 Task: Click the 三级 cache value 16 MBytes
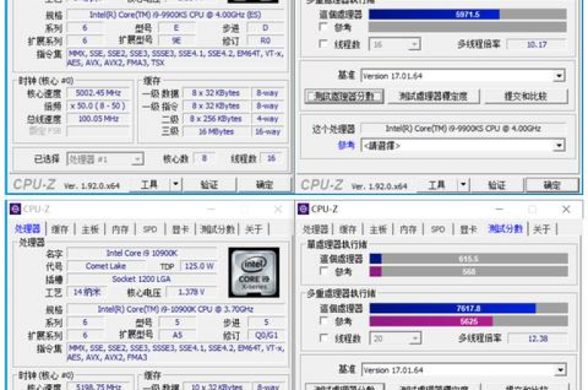click(x=216, y=132)
